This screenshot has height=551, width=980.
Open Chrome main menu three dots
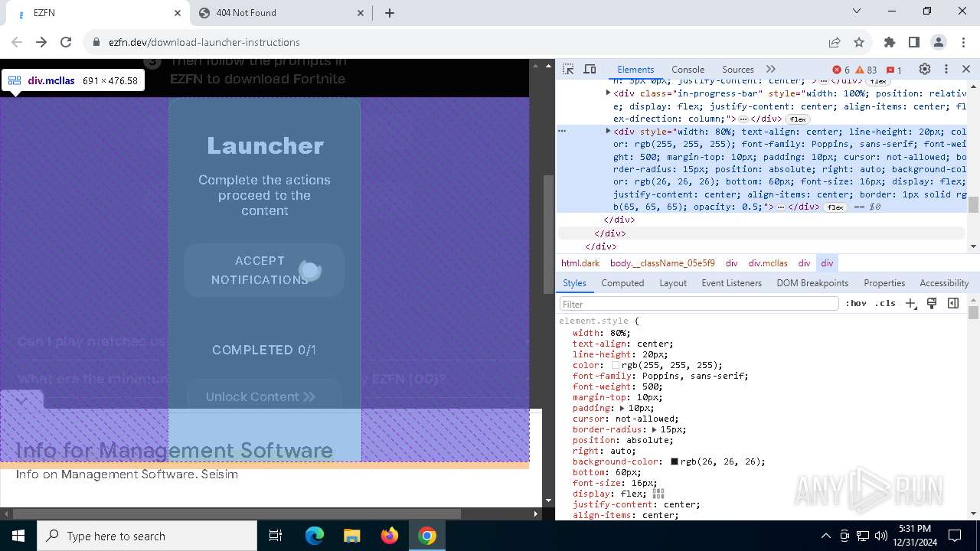(x=962, y=42)
